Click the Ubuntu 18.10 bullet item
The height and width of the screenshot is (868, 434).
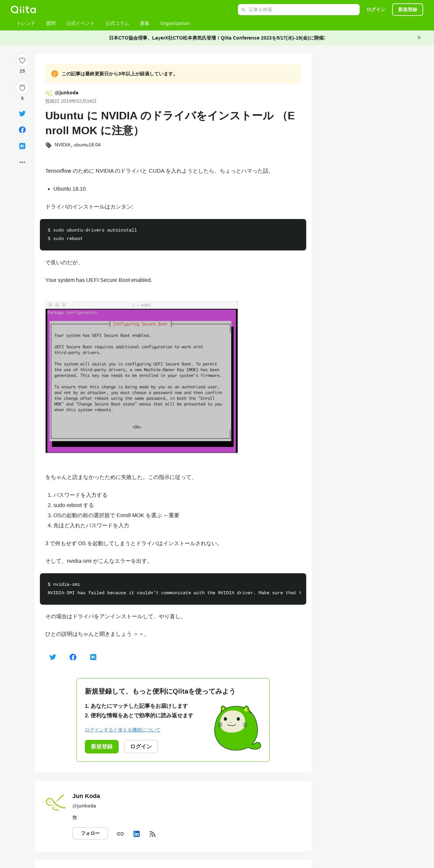tap(70, 189)
